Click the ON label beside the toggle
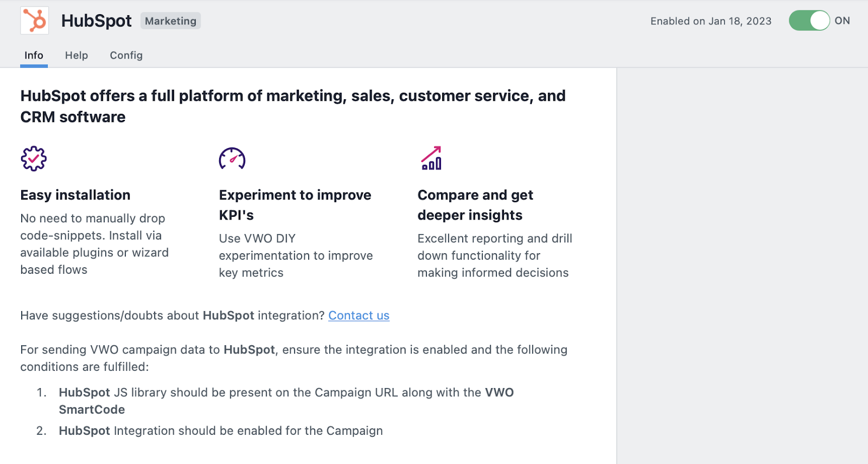Viewport: 868px width, 464px height. coord(842,21)
